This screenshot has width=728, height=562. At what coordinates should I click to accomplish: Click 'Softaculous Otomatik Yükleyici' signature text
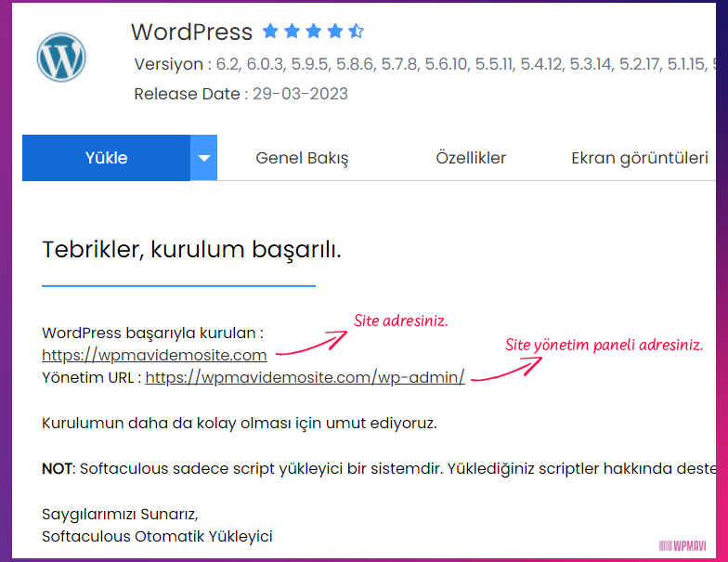[x=157, y=537]
